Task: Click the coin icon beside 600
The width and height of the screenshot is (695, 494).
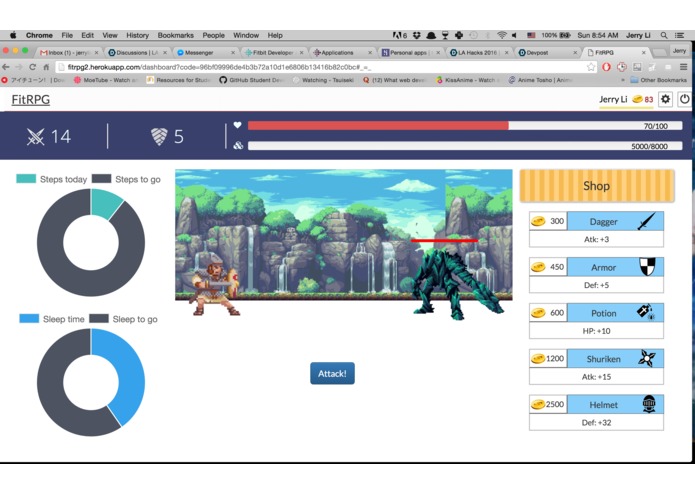Action: (x=538, y=313)
